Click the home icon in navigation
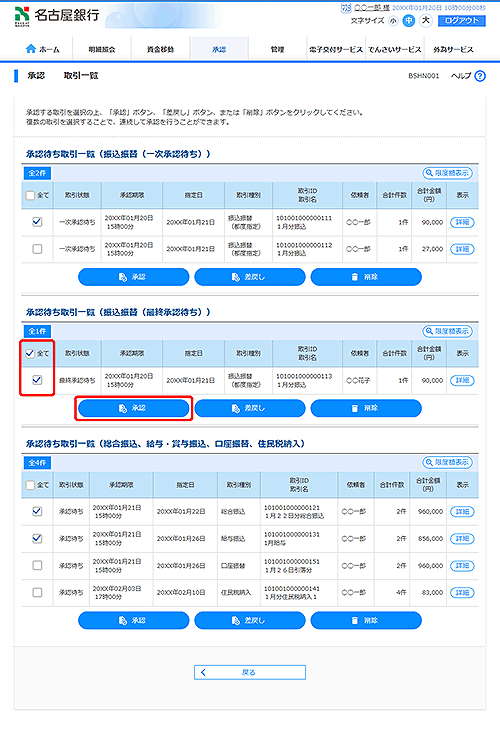This screenshot has width=500, height=729. [x=31, y=49]
